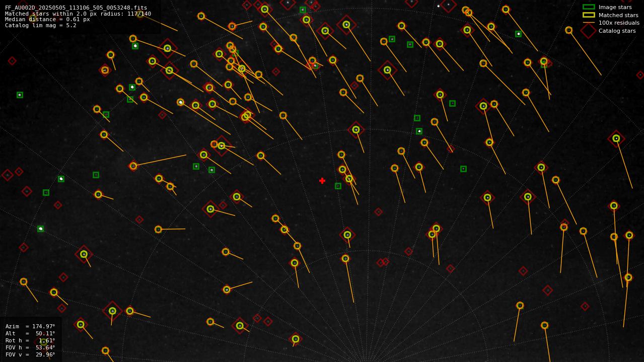This screenshot has height=362, width=644.
Task: Click the 'FOV h = 53.64°' readout
Action: coord(30,347)
